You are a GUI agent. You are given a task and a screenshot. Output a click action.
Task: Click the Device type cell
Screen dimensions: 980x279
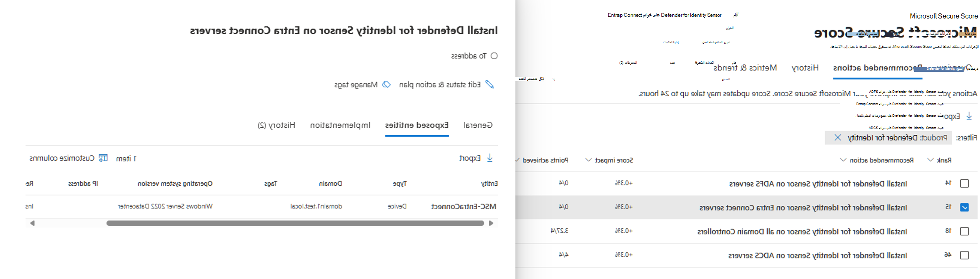(x=397, y=206)
